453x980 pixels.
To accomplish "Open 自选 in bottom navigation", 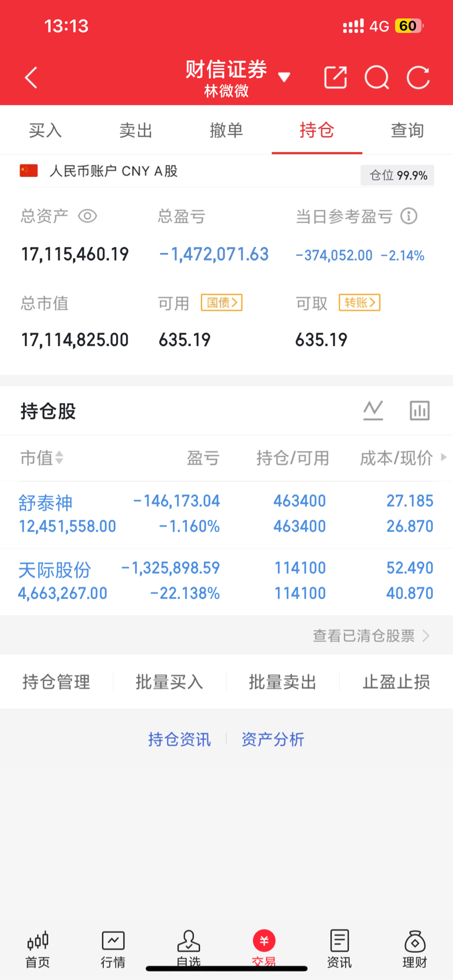I will [x=189, y=949].
